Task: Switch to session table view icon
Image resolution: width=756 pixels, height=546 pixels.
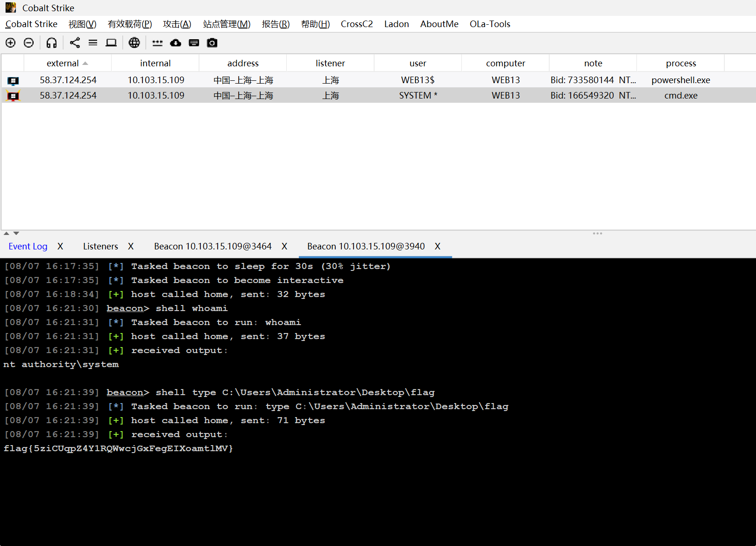Action: point(93,43)
